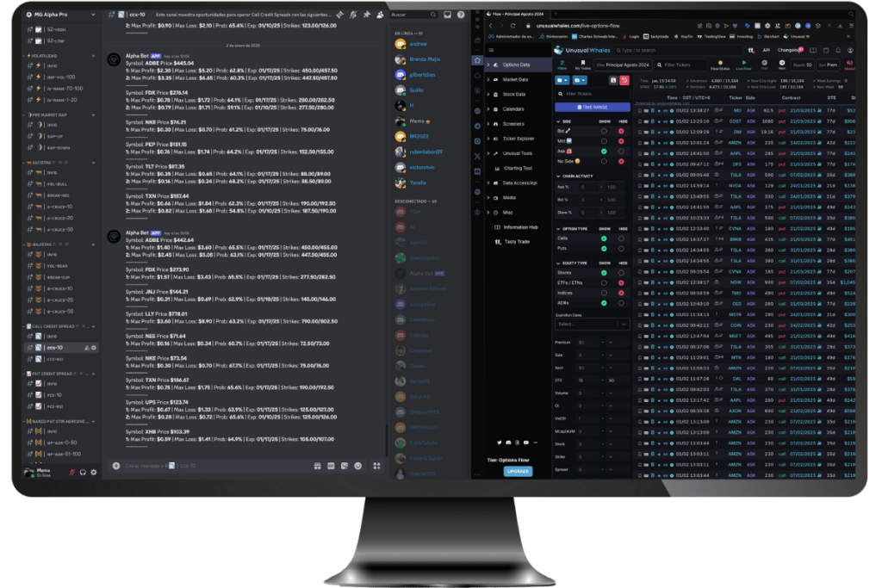Open Discord pinned messages pin icon
This screenshot has height=588, width=882.
(x=368, y=15)
